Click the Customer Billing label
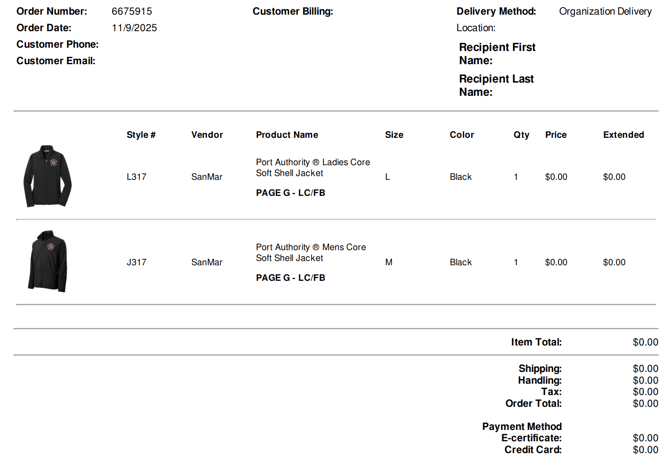Screen dimensions: 670x471 [x=293, y=11]
